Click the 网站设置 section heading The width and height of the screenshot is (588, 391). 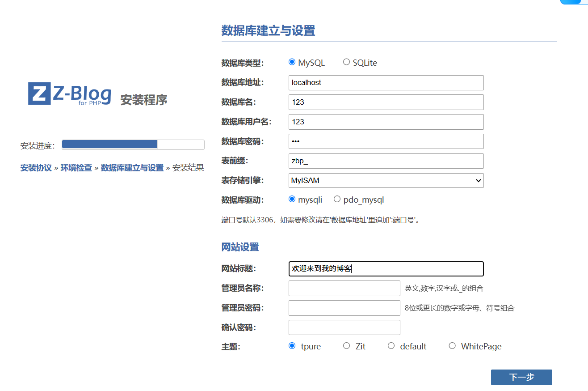pyautogui.click(x=240, y=247)
